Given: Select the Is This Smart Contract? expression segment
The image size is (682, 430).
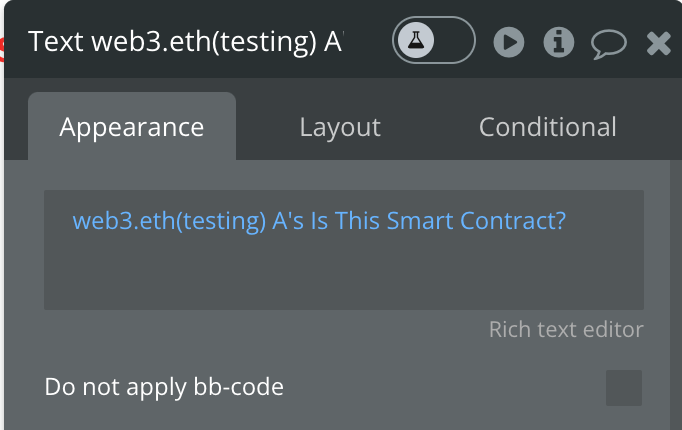Looking at the screenshot, I should [438, 221].
